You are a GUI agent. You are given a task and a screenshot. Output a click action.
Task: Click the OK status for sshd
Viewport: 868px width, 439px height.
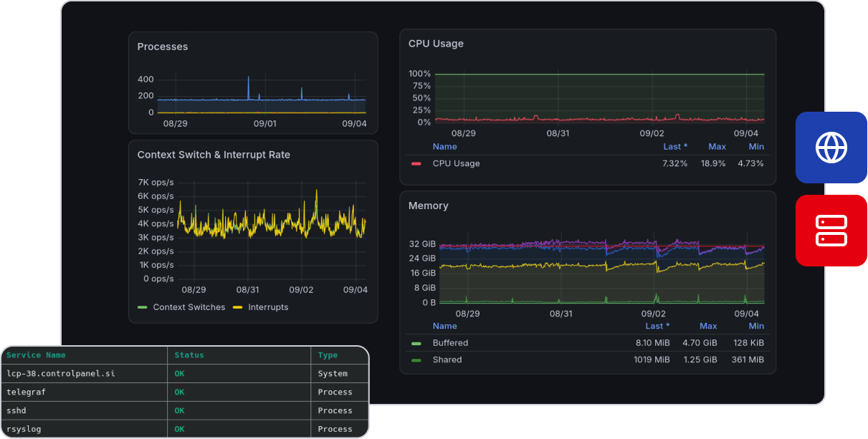pyautogui.click(x=180, y=411)
